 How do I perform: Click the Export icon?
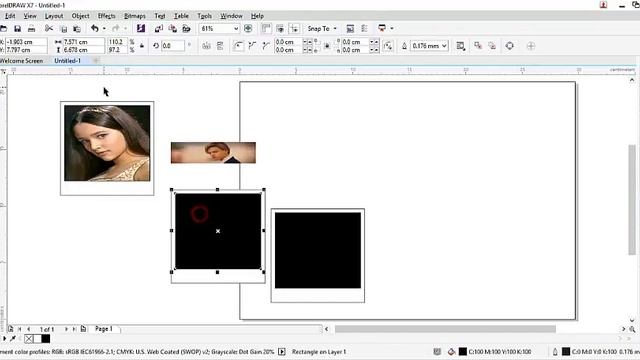[x=173, y=29]
